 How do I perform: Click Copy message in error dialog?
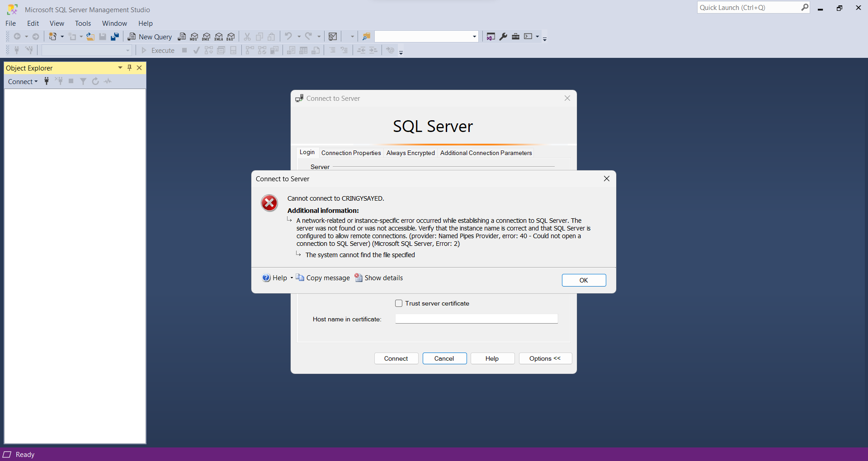point(323,278)
